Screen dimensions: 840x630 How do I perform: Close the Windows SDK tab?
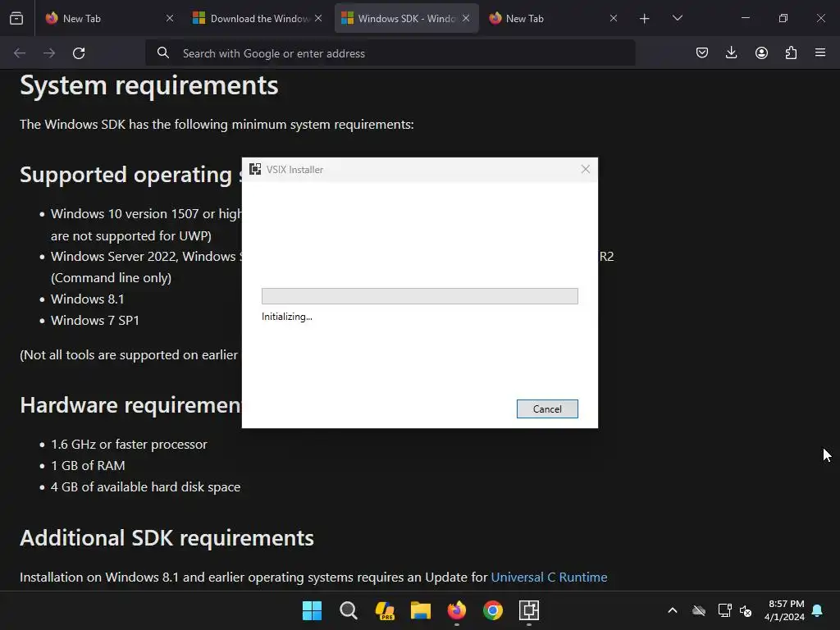[x=466, y=18]
